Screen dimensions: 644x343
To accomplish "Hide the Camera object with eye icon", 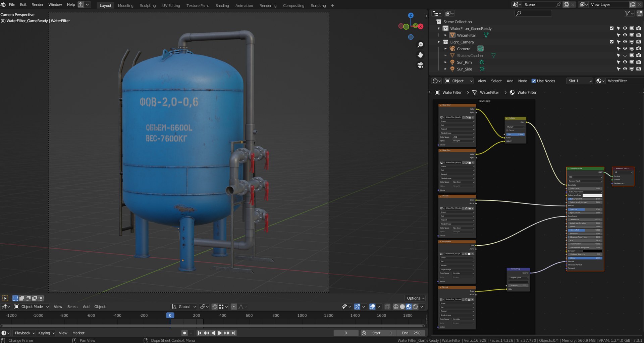I will pos(625,49).
